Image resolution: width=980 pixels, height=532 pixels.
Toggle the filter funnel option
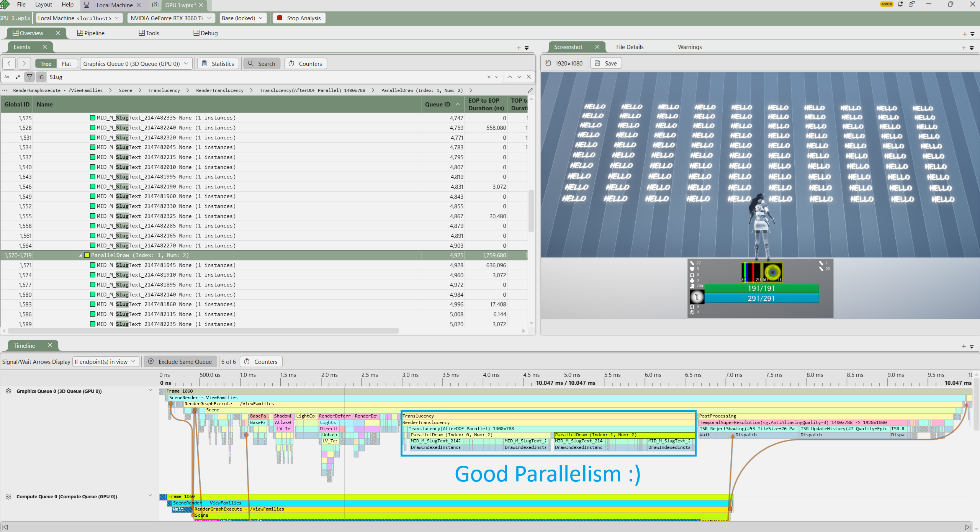(29, 77)
